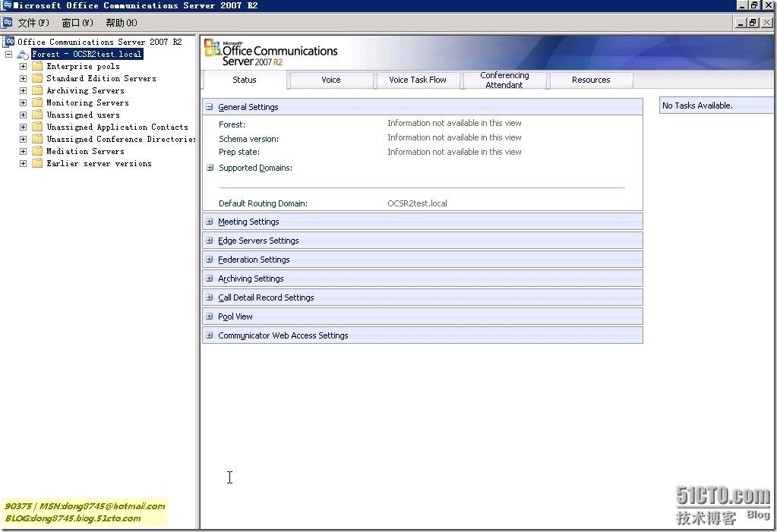Viewport: 777px width, 532px height.
Task: Select Unassigned Conference Directories tree item
Action: tap(121, 139)
